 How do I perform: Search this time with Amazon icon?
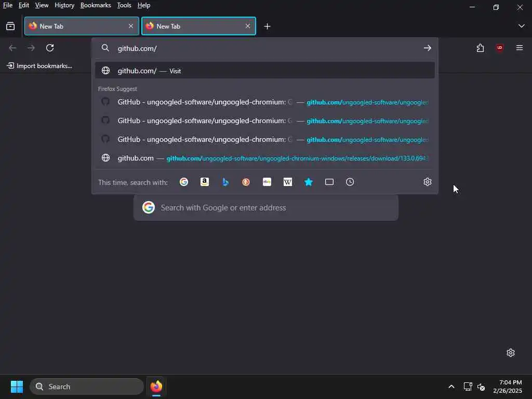coord(205,182)
